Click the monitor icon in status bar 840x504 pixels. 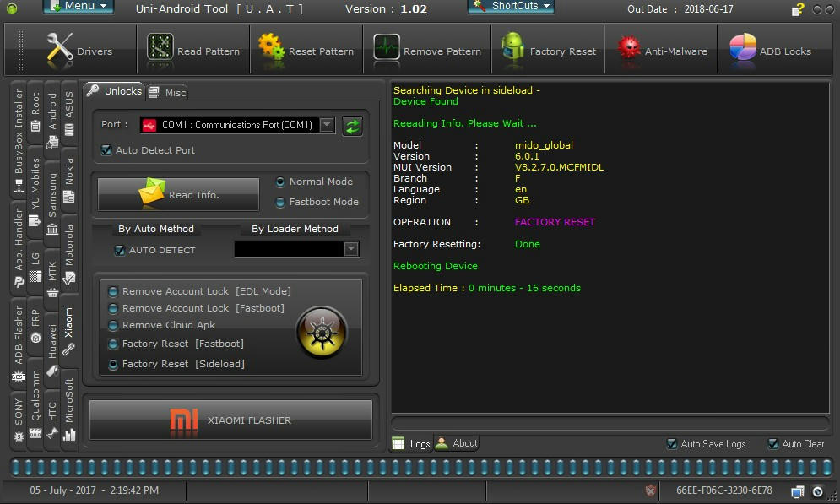click(797, 491)
